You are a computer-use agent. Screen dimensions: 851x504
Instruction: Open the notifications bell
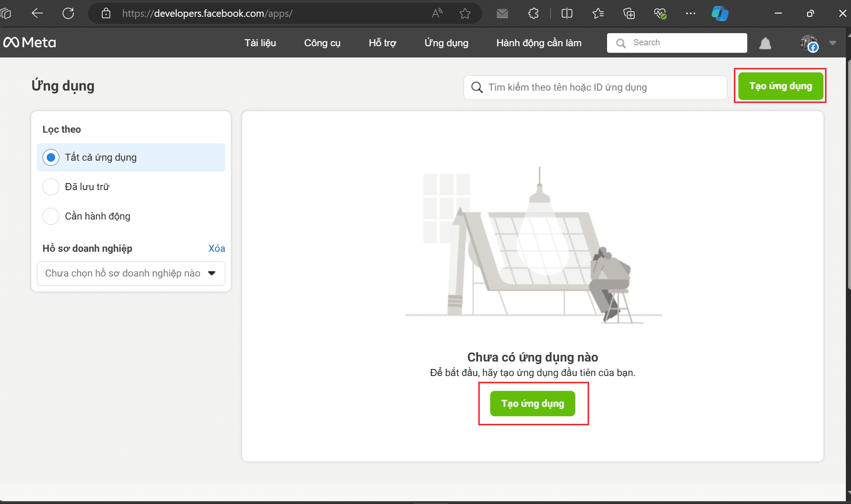click(x=765, y=43)
